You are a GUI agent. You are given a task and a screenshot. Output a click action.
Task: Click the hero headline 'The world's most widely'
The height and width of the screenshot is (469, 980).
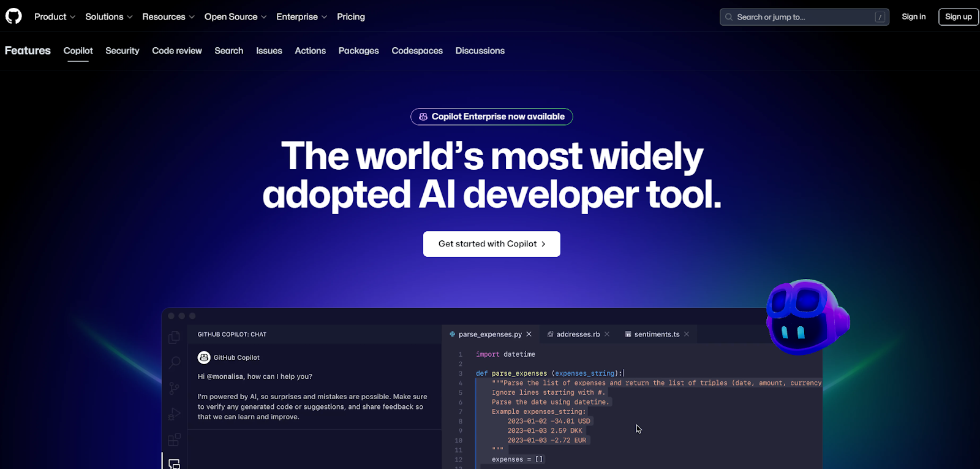pyautogui.click(x=492, y=156)
